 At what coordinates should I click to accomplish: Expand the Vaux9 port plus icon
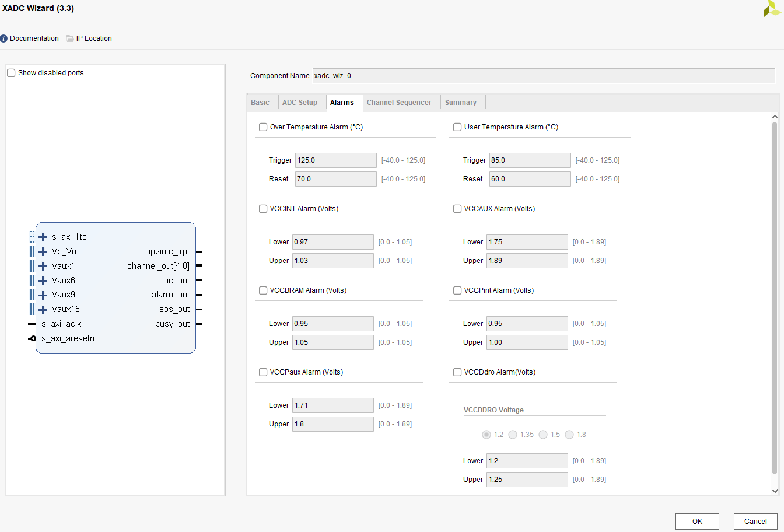pyautogui.click(x=43, y=295)
